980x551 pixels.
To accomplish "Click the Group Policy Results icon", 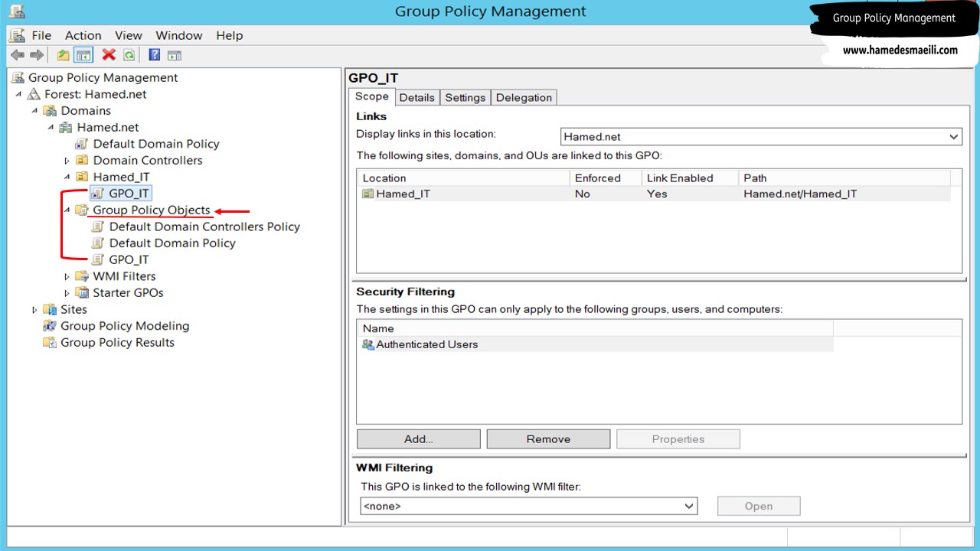I will coord(50,343).
